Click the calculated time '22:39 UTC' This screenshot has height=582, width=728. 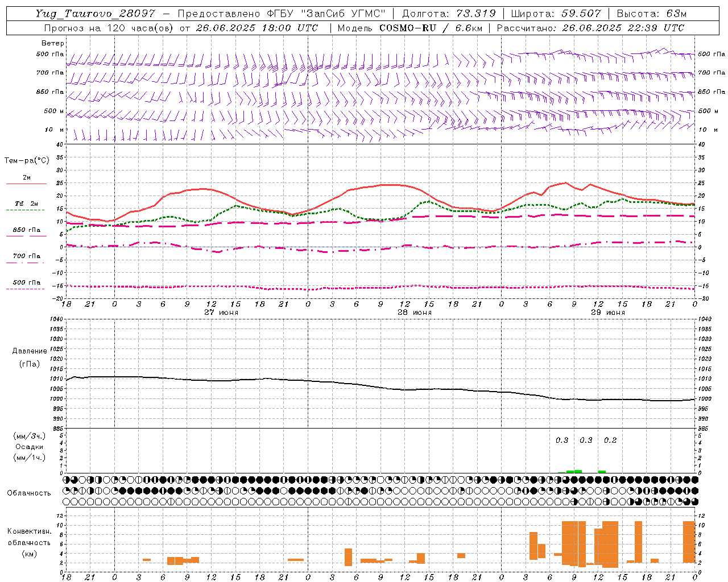pyautogui.click(x=653, y=28)
